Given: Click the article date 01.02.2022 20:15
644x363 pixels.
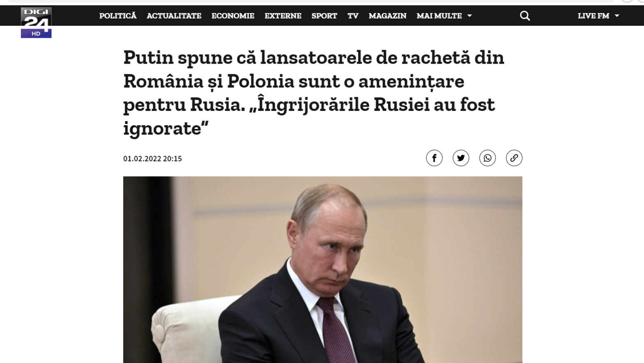Looking at the screenshot, I should click(152, 159).
